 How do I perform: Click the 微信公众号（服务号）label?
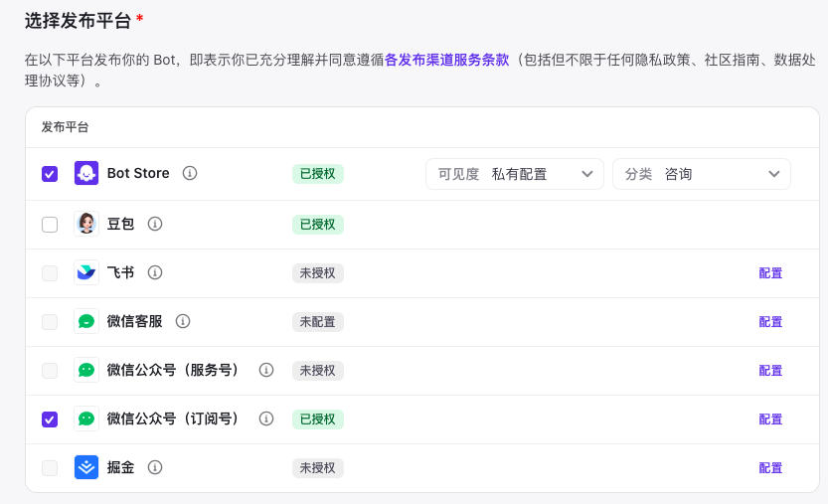click(x=173, y=370)
